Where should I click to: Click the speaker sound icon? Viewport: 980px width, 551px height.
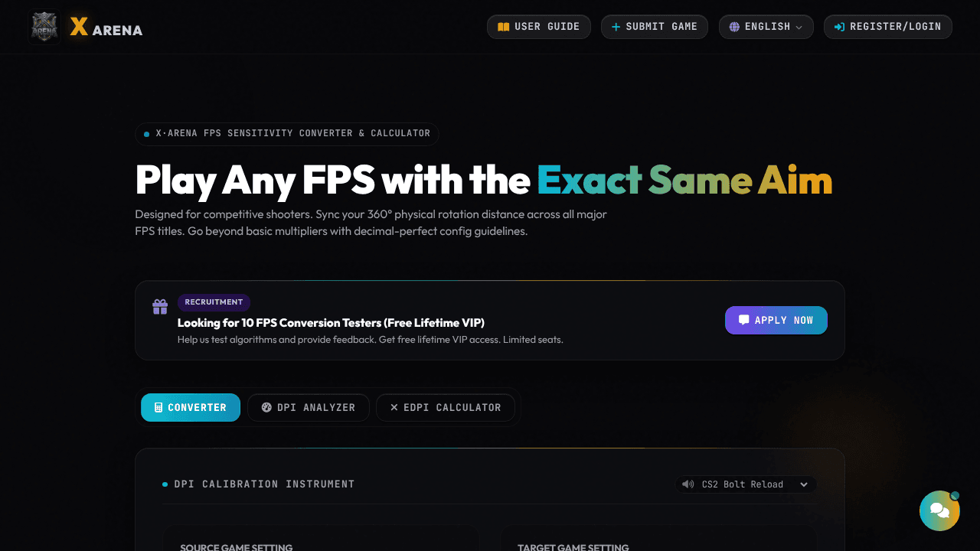pyautogui.click(x=688, y=484)
